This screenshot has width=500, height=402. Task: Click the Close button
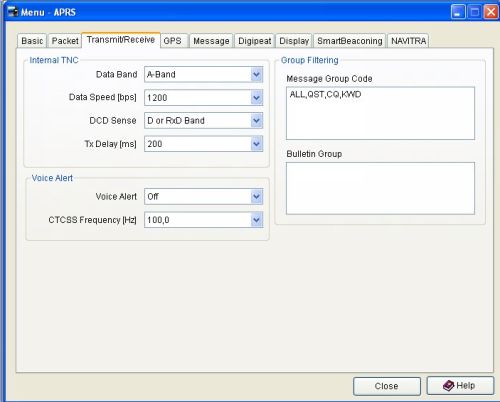387,386
